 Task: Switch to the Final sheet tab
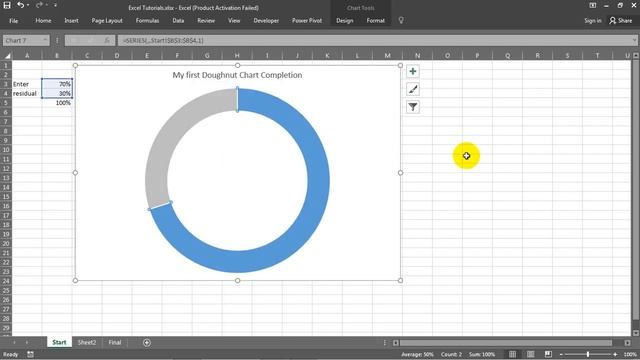(x=115, y=342)
